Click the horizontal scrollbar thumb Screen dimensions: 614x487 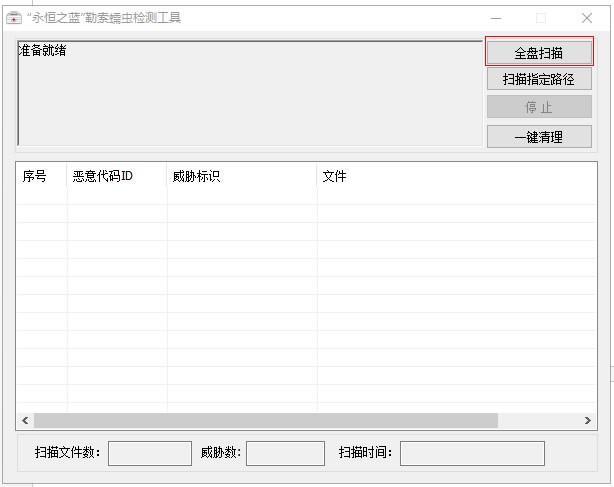(x=266, y=420)
